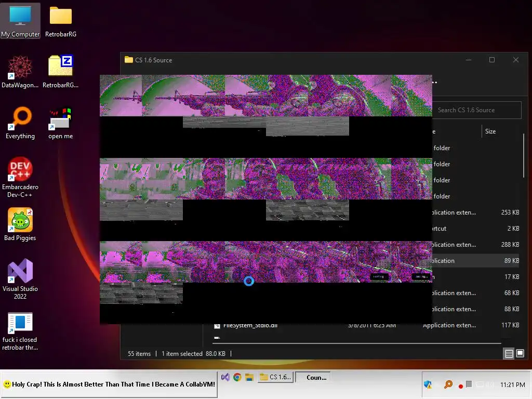This screenshot has height=399, width=532.
Task: Open My Computer desktop icon
Action: pos(20,21)
